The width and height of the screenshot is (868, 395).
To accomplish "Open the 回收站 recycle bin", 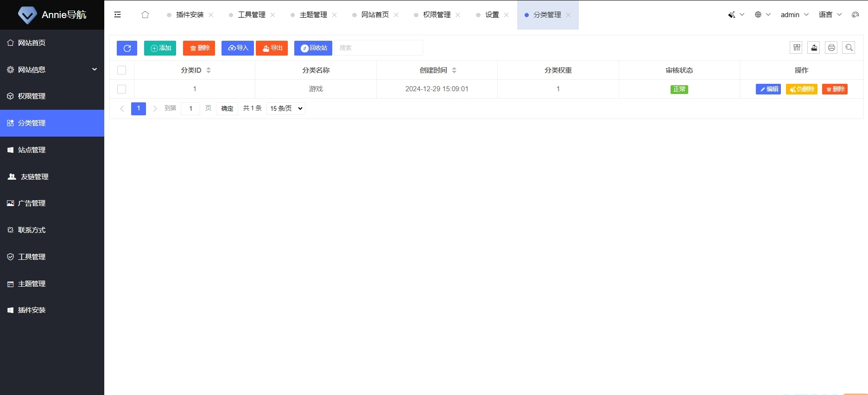I will 313,48.
